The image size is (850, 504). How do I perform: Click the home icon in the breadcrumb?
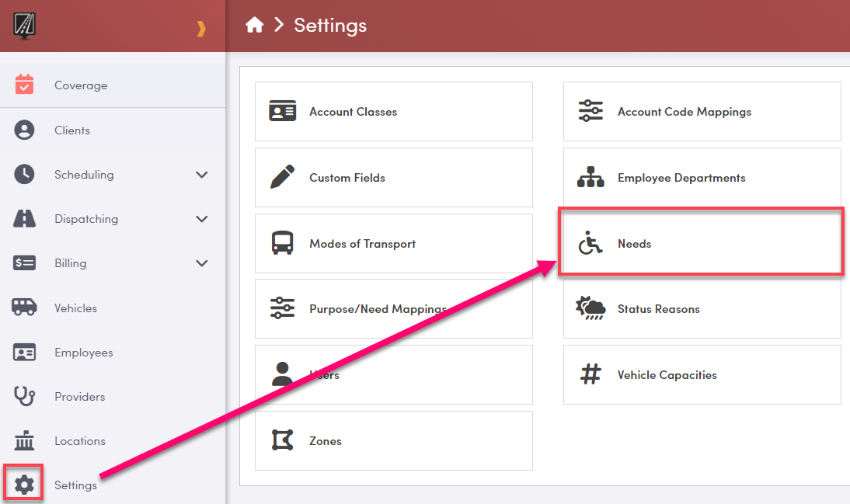tap(254, 26)
